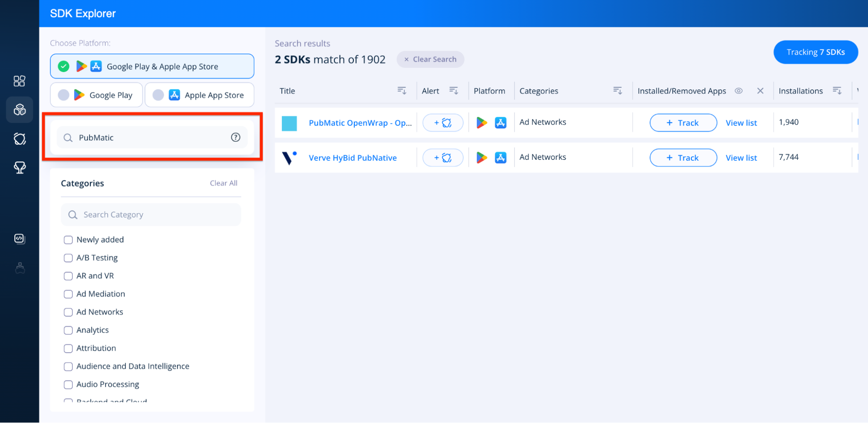Open Verve HyBid PubNative title link
The width and height of the screenshot is (868, 423).
tap(353, 158)
